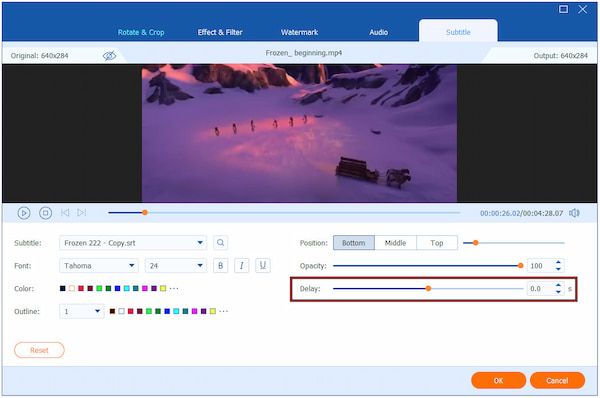Maximize the editor window
Viewport: 600px width, 398px height.
[x=563, y=9]
